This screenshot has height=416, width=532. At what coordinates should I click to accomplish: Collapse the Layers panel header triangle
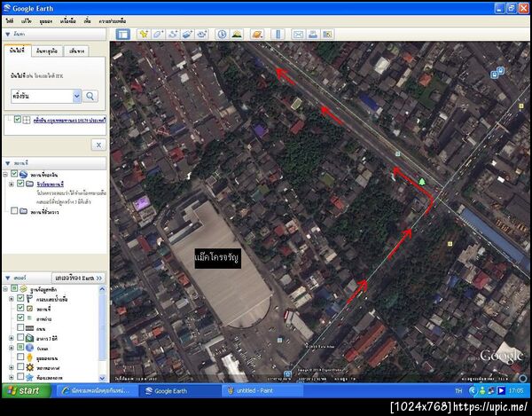click(8, 279)
